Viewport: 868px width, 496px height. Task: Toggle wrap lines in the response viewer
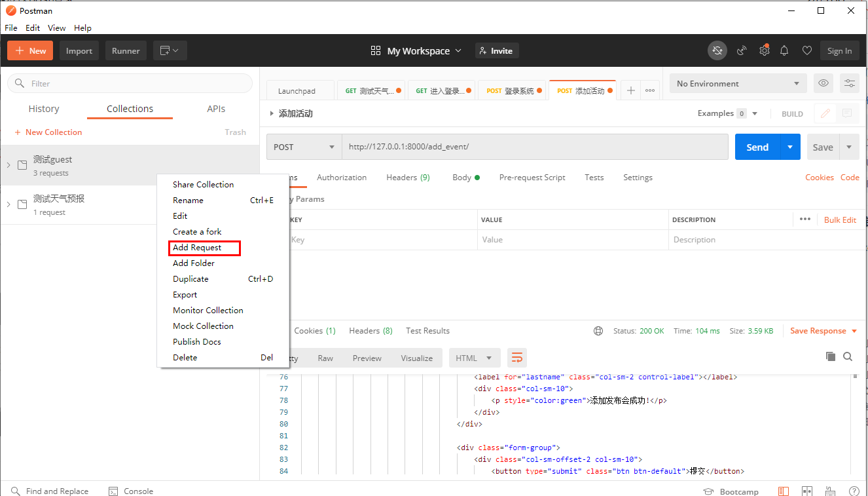pos(517,358)
